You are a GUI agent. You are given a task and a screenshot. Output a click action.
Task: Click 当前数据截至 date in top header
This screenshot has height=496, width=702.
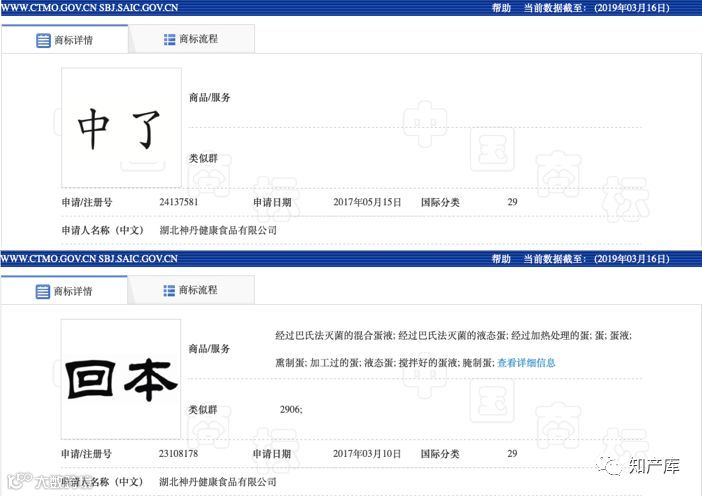597,8
